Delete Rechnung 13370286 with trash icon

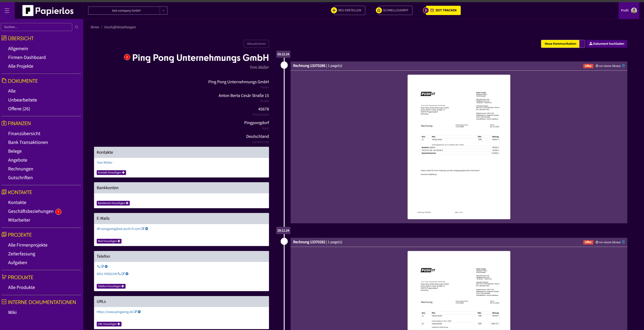click(x=623, y=66)
